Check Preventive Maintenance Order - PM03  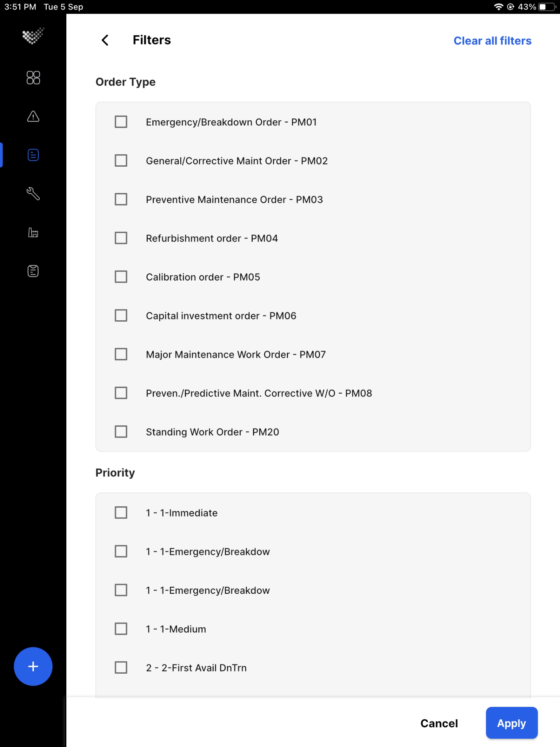click(121, 199)
